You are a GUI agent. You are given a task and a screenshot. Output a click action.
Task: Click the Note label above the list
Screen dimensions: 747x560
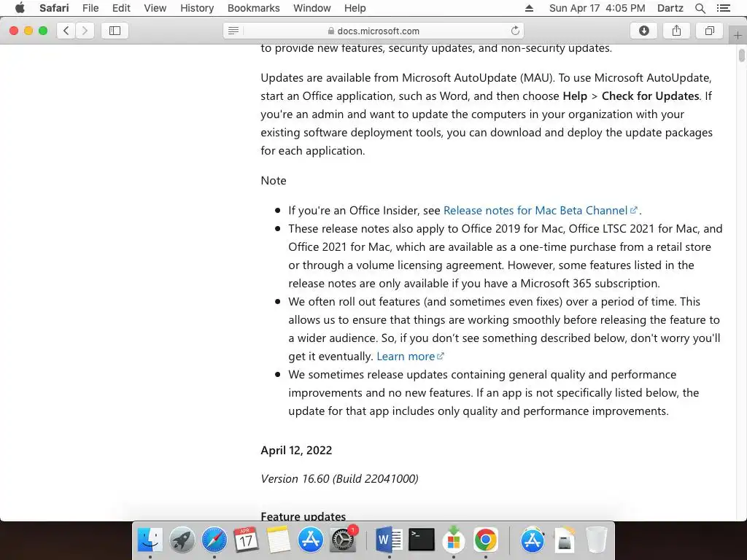(x=274, y=181)
